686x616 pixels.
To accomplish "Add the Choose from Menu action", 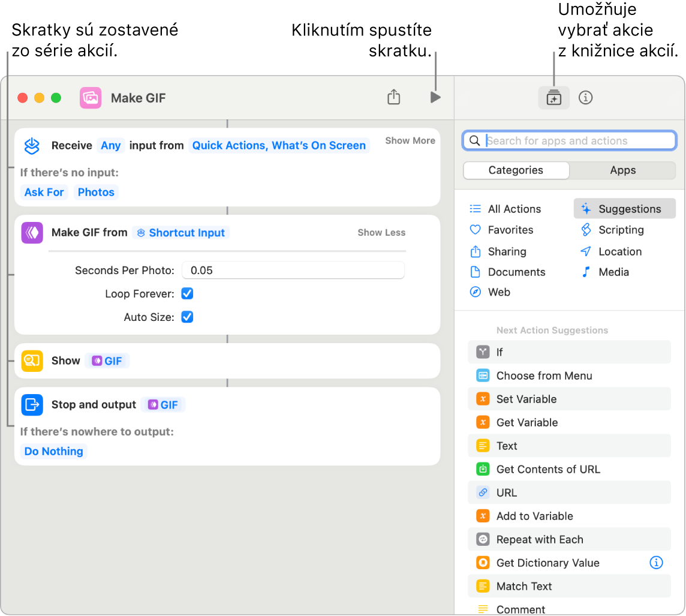I will point(544,375).
